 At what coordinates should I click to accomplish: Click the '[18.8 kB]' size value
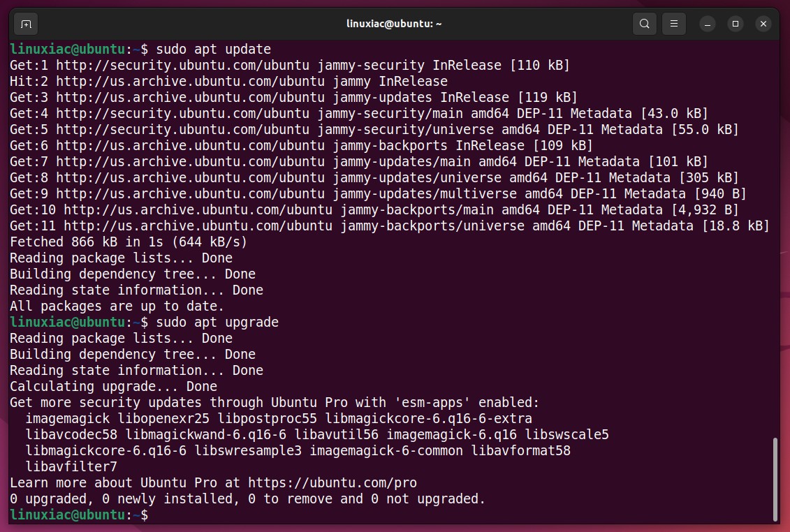coord(736,226)
